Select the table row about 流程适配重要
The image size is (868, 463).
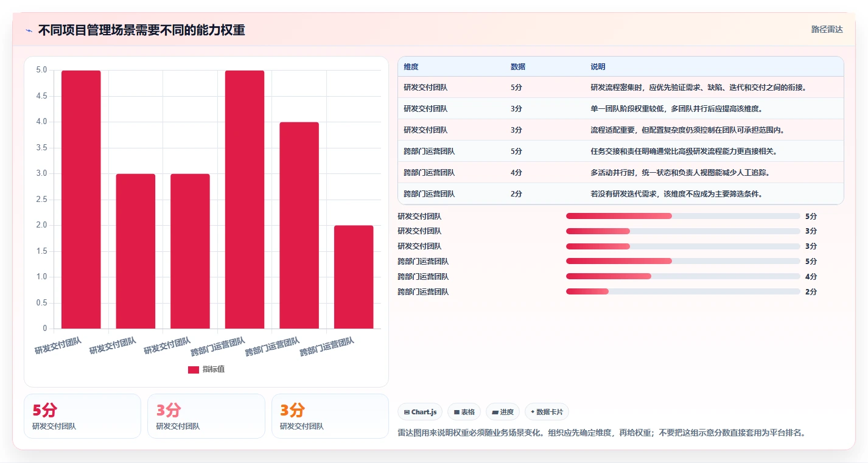[621, 130]
